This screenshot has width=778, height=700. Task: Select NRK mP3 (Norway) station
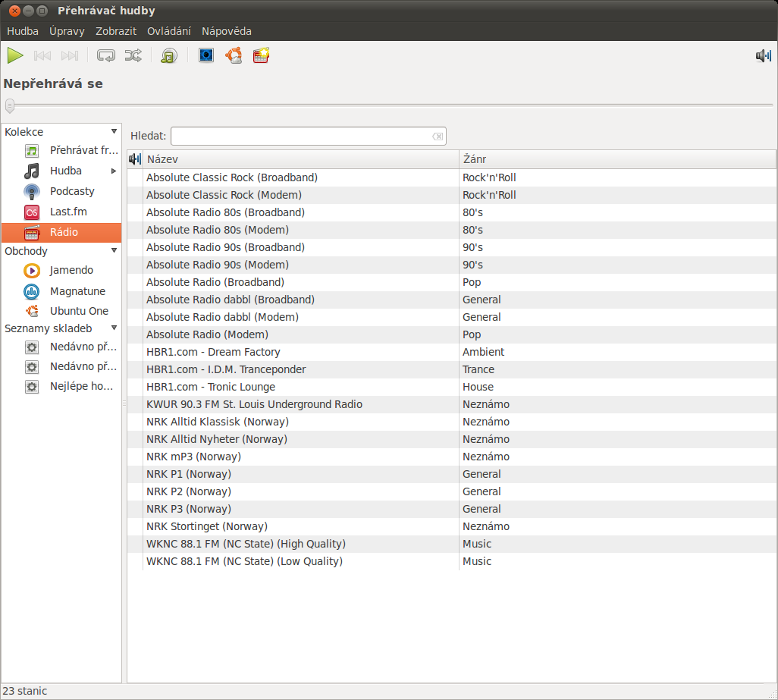[x=451, y=457]
